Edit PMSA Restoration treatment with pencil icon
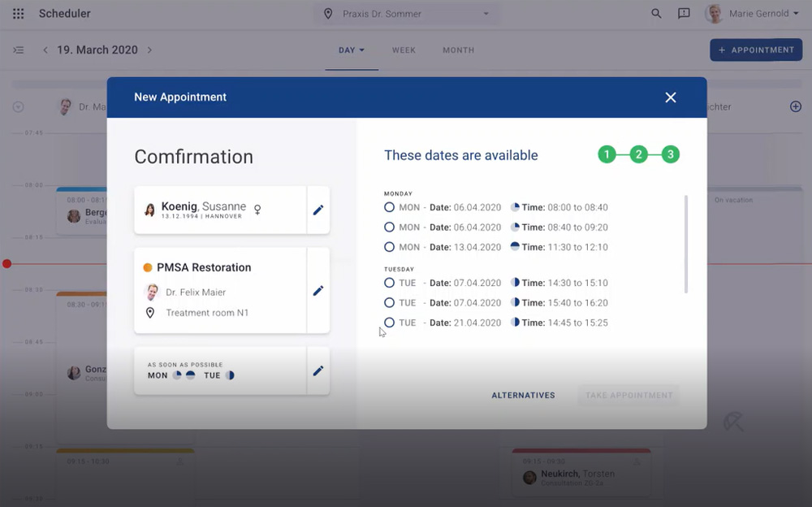Image resolution: width=812 pixels, height=507 pixels. point(318,290)
